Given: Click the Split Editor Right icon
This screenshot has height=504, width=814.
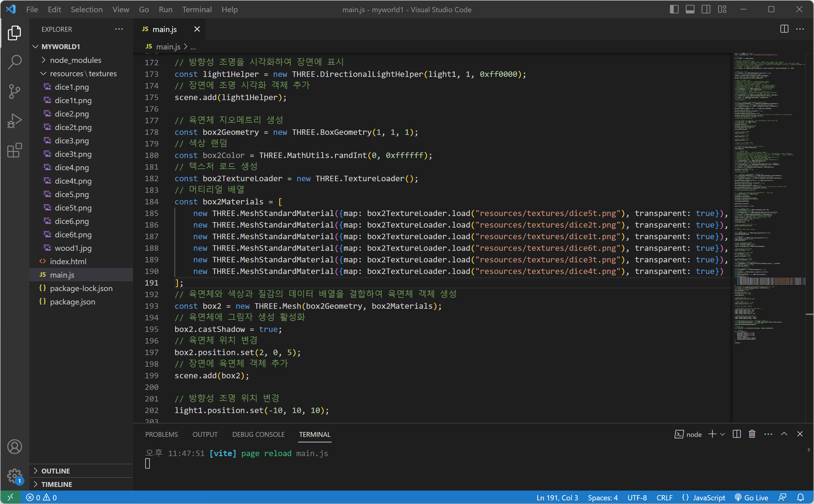Looking at the screenshot, I should coord(784,29).
